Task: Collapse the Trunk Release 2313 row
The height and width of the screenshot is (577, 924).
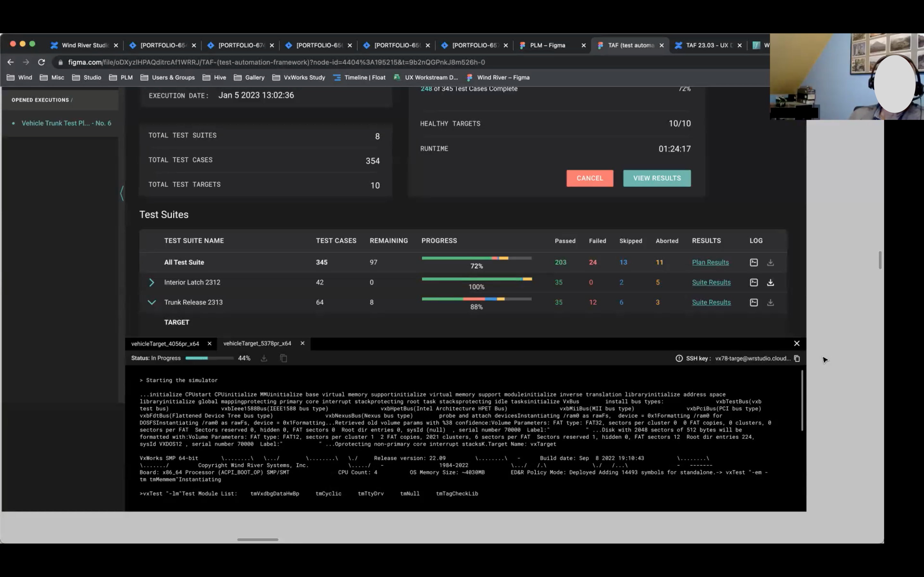Action: coord(151,303)
